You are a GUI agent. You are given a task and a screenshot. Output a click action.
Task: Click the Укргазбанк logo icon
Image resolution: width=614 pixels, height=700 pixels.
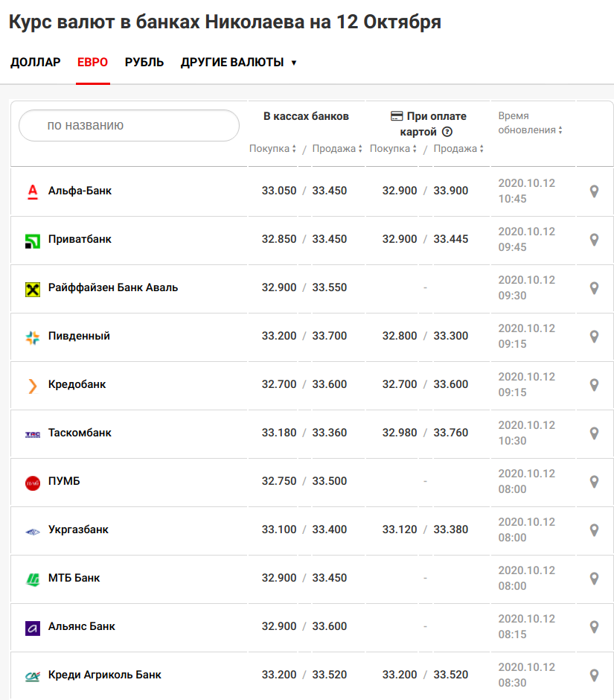pos(33,531)
